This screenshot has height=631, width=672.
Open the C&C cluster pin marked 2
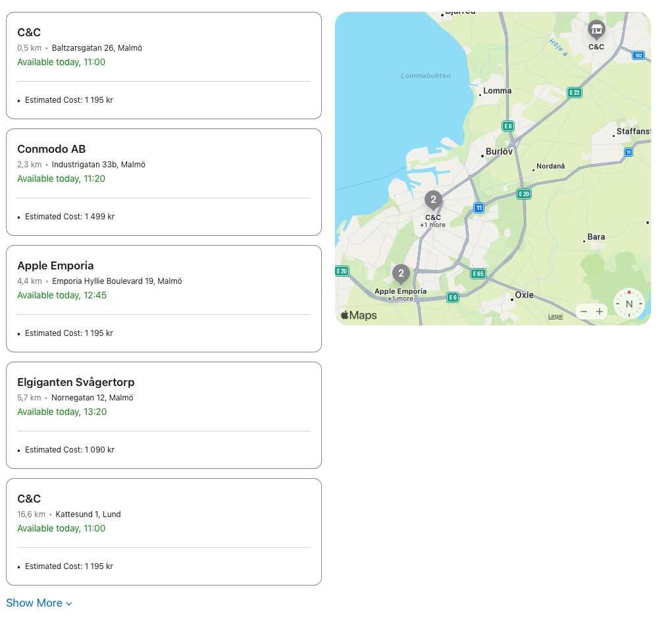[x=433, y=200]
